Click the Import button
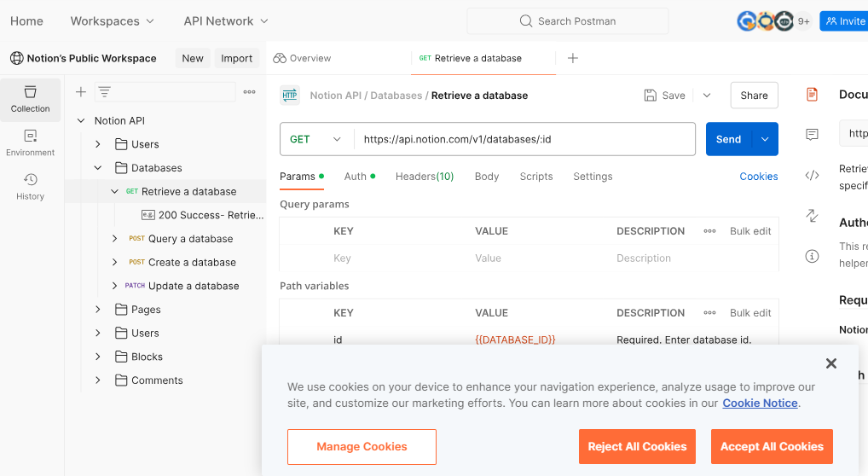The width and height of the screenshot is (868, 476). tap(236, 58)
